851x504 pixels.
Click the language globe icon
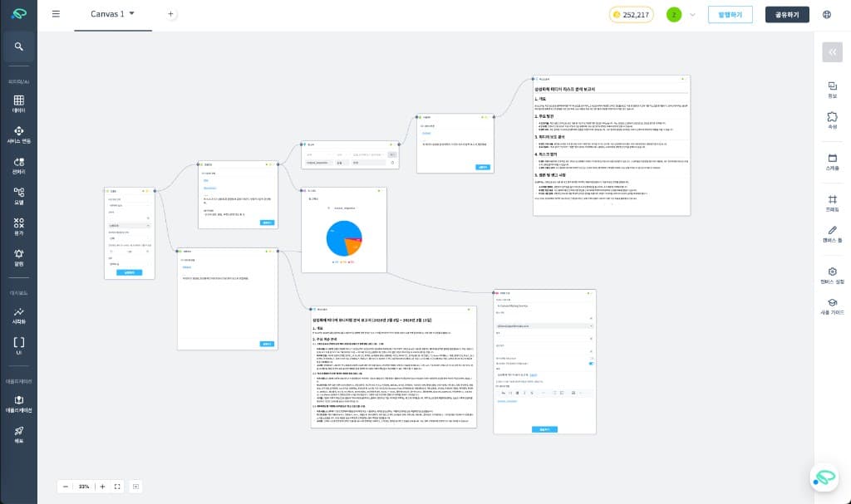[827, 14]
